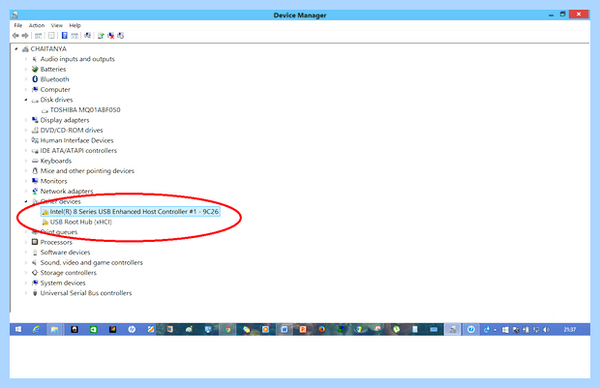This screenshot has width=600, height=388.
Task: Open Firefox from taskbar
Action: 321,329
